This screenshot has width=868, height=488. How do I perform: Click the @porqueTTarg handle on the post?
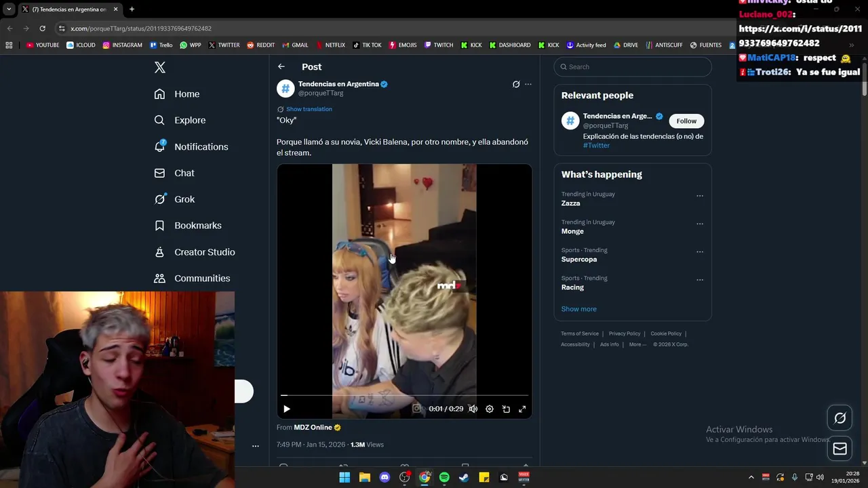click(x=321, y=94)
